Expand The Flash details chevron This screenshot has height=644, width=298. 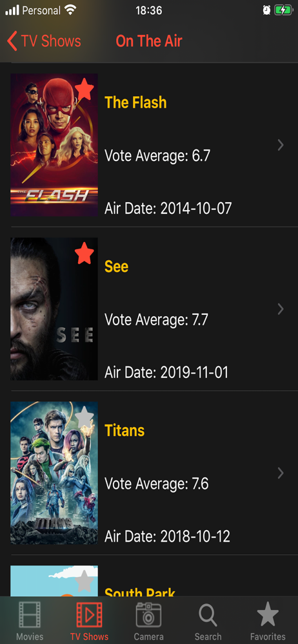click(281, 145)
